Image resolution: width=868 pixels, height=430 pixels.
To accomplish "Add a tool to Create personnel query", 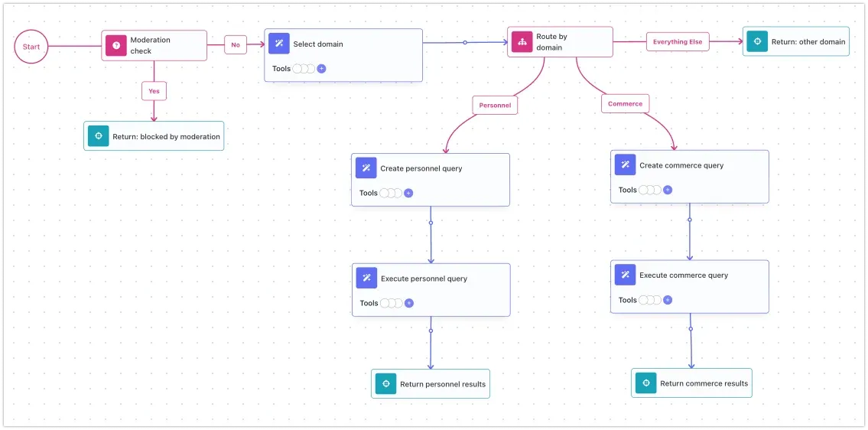I will pyautogui.click(x=408, y=193).
